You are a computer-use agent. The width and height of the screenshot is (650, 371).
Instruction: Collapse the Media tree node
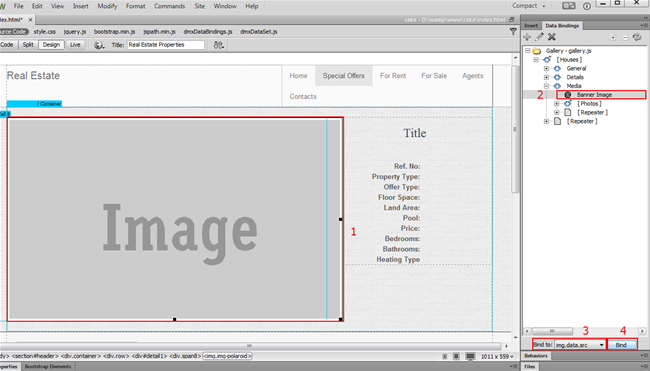[546, 86]
